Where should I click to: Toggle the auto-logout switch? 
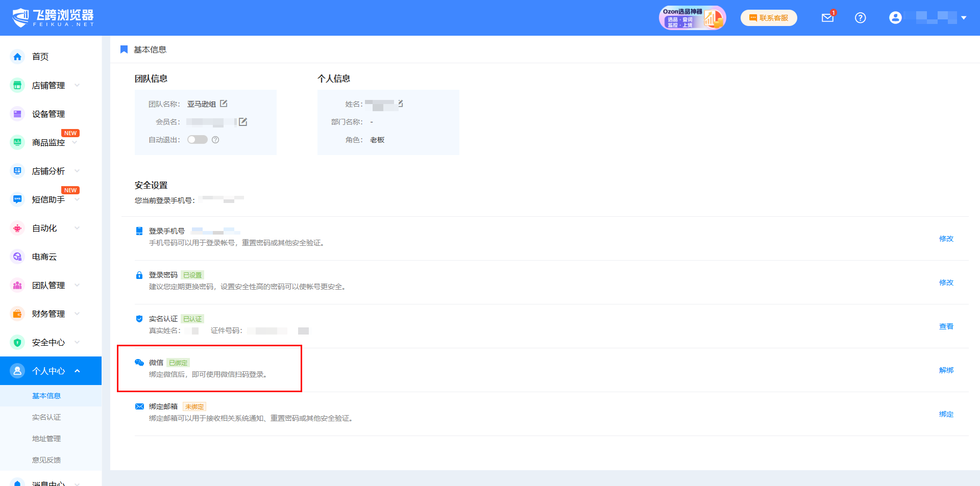coord(197,140)
